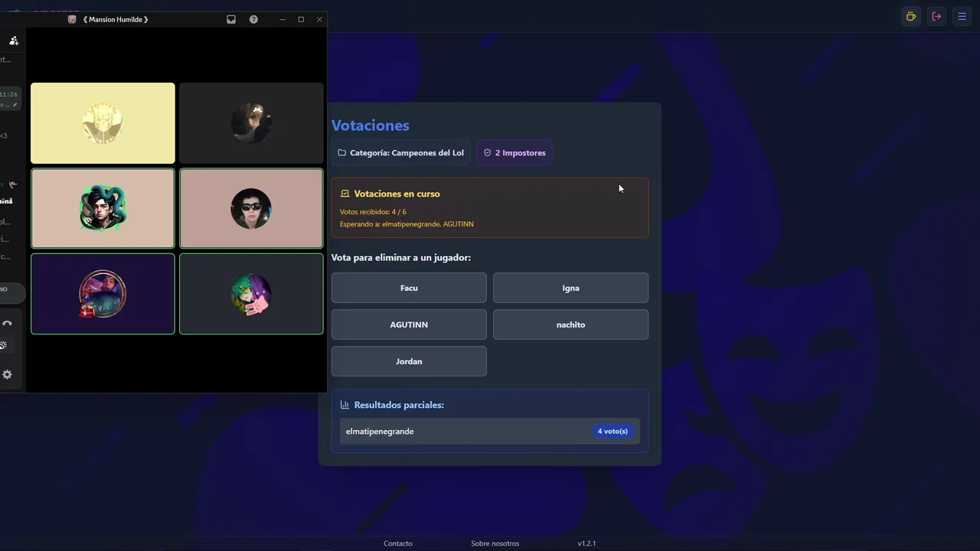
Task: Click the coffee cup donate icon
Action: click(910, 16)
